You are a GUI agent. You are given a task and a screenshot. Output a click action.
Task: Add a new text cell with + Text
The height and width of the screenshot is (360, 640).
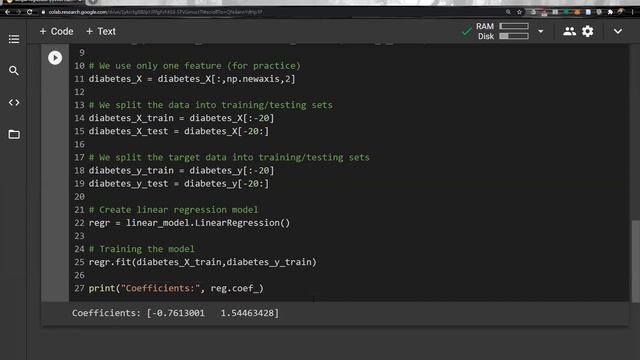101,31
